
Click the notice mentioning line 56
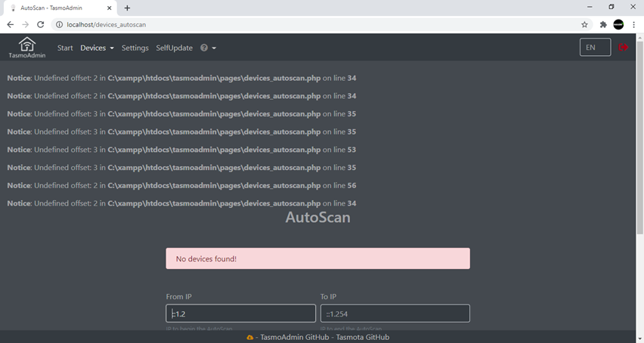pyautogui.click(x=181, y=185)
